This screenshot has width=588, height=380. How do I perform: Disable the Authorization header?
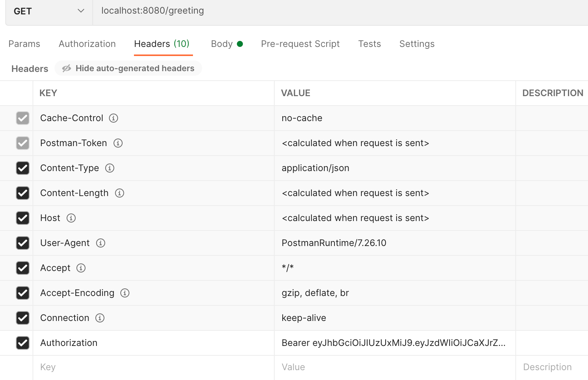tap(23, 343)
